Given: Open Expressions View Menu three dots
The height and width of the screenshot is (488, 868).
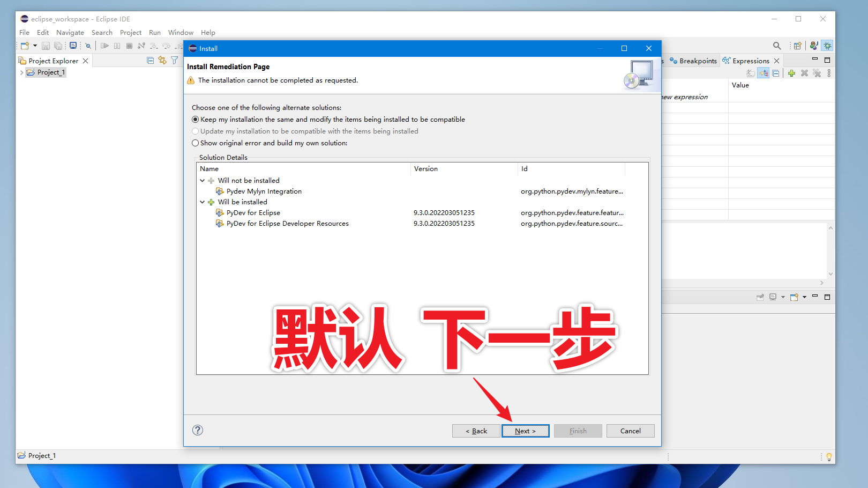Looking at the screenshot, I should tap(829, 73).
